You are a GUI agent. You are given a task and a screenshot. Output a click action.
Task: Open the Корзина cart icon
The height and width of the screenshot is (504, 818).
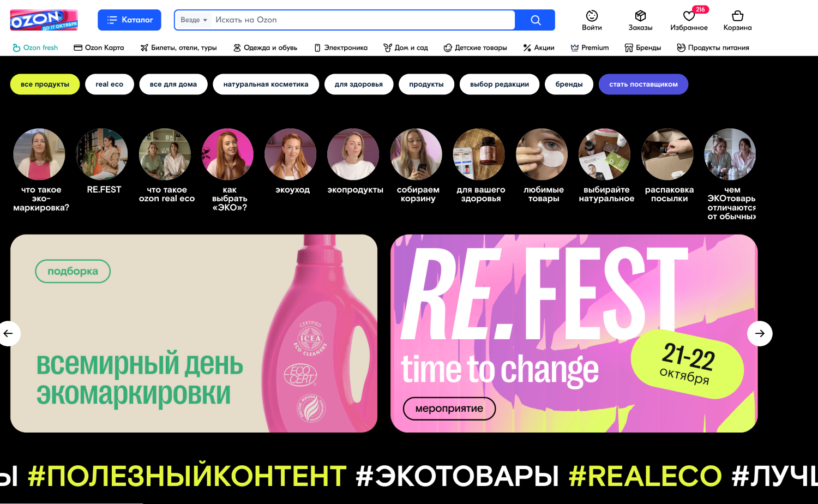[737, 20]
